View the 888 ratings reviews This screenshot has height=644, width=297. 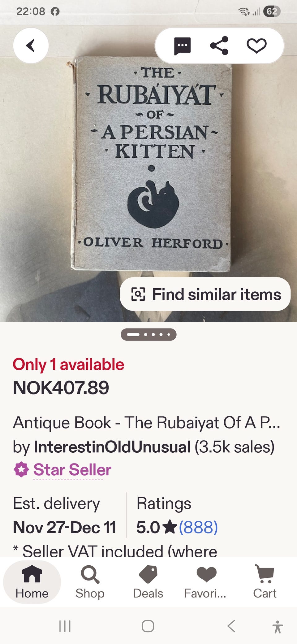coord(198,527)
